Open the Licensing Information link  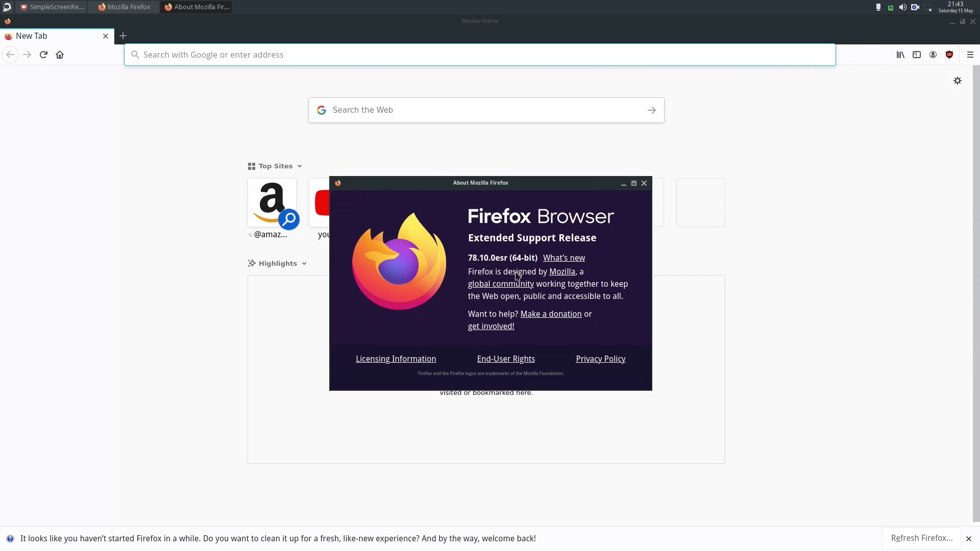tap(396, 359)
